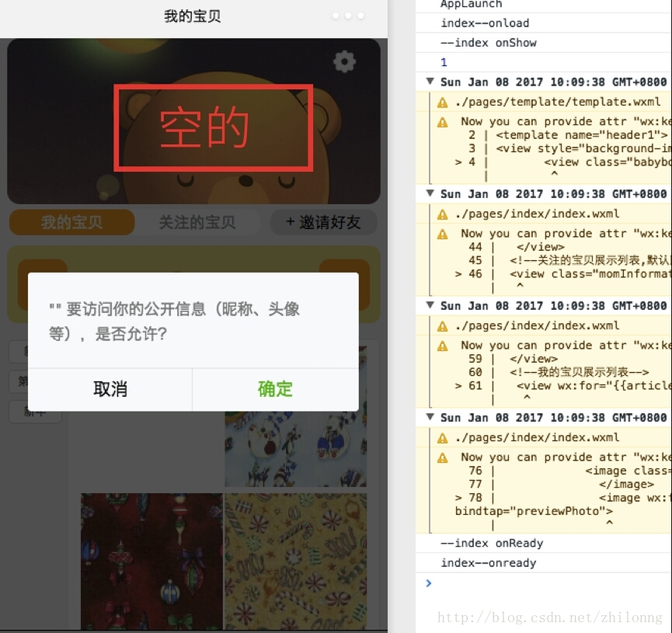This screenshot has height=633, width=672.
Task: Click the + 邀请好友 button
Action: [324, 222]
